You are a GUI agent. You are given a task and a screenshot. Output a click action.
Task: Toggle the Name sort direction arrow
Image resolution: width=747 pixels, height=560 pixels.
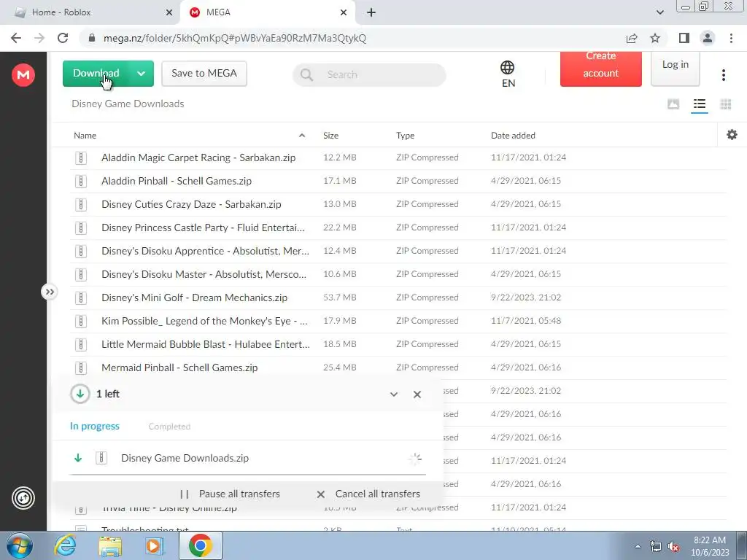click(x=302, y=135)
